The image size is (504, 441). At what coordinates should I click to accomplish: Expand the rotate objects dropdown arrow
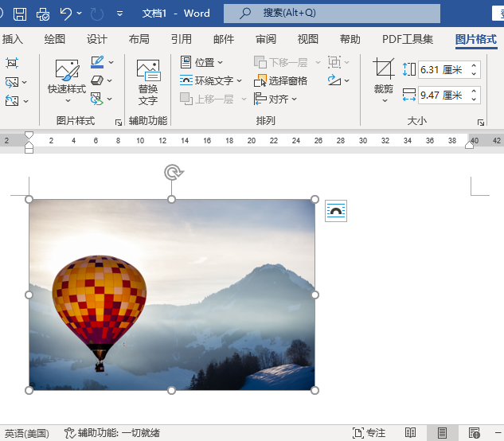347,80
